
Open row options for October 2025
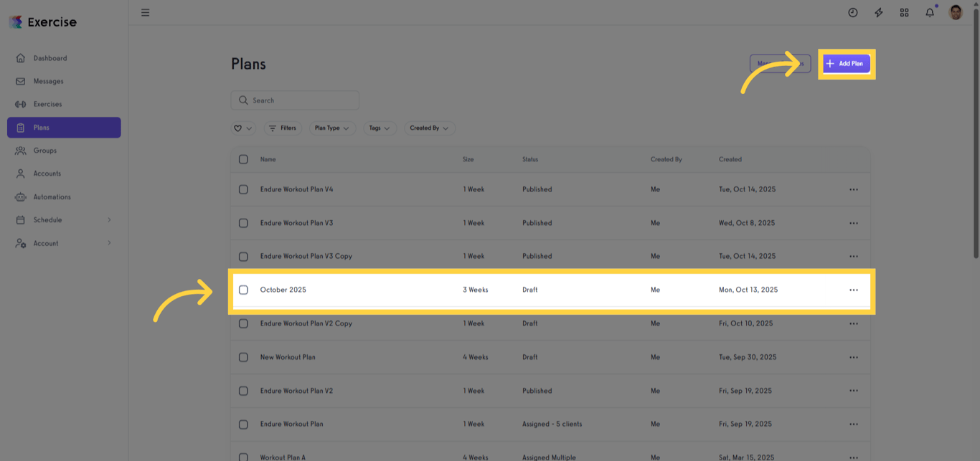(x=854, y=290)
